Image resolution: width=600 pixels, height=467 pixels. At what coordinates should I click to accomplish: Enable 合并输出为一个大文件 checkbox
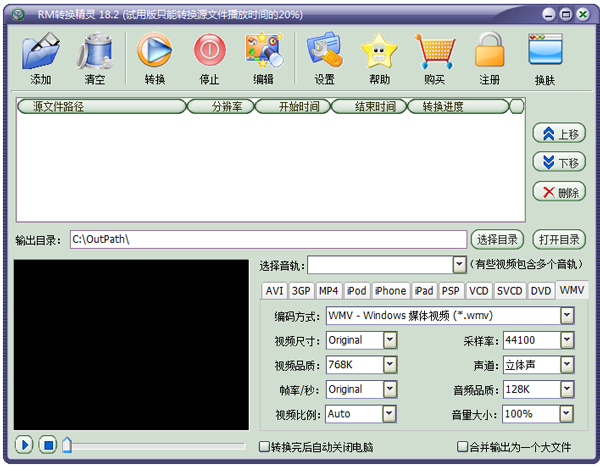(463, 446)
